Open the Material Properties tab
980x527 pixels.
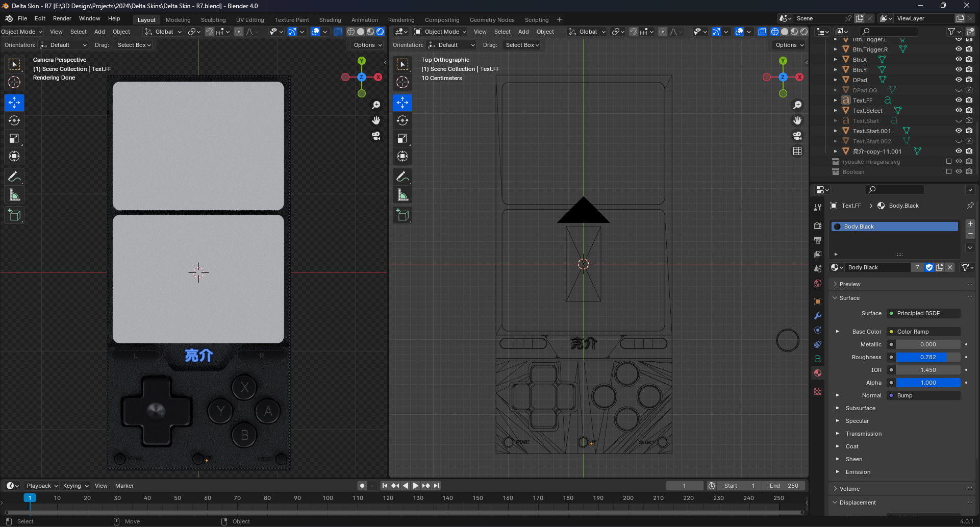click(818, 373)
